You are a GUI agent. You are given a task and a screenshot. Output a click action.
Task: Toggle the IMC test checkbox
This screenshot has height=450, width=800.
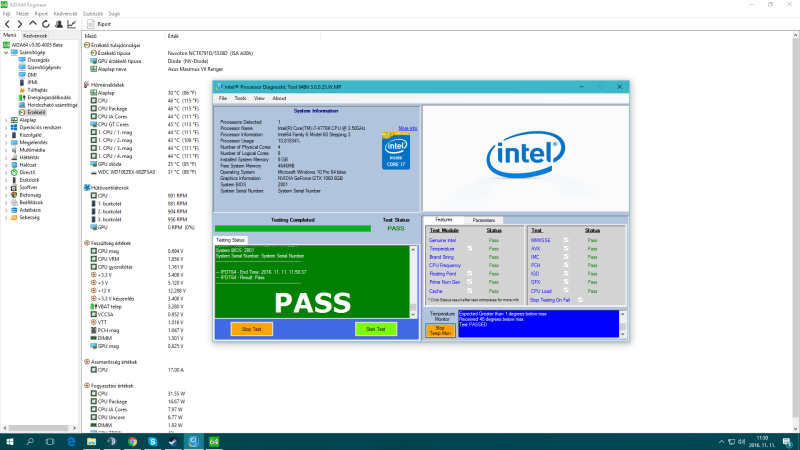pyautogui.click(x=566, y=257)
